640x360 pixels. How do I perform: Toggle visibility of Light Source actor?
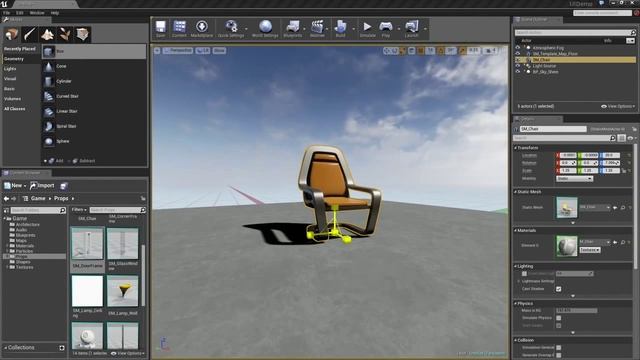518,66
